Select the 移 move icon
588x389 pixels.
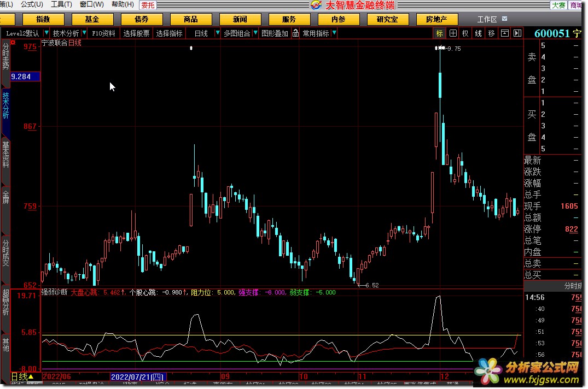point(491,33)
